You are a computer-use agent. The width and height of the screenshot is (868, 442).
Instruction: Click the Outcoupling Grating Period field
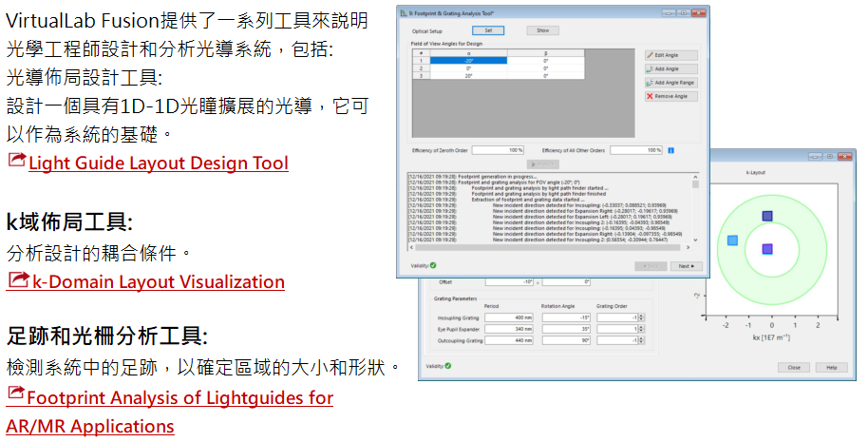[x=509, y=341]
